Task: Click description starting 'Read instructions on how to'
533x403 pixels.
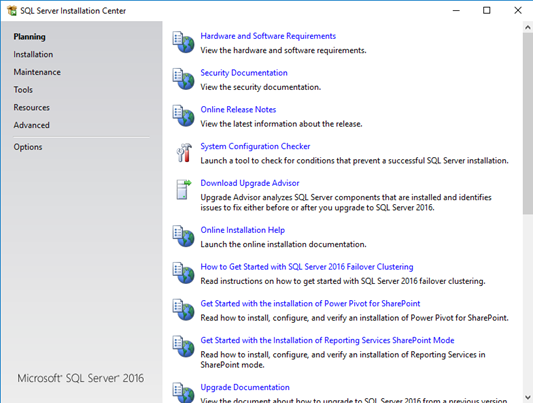Action: [x=343, y=281]
